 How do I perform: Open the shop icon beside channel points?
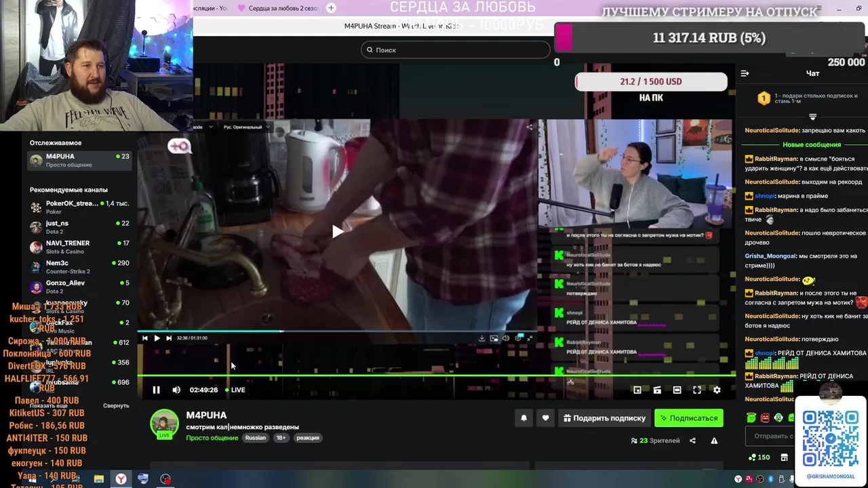pos(786,457)
